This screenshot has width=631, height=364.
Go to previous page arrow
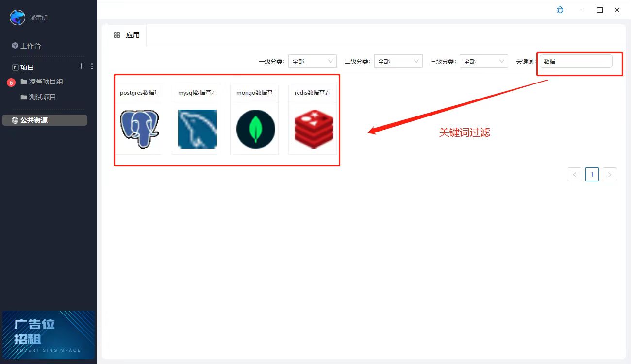(x=575, y=174)
